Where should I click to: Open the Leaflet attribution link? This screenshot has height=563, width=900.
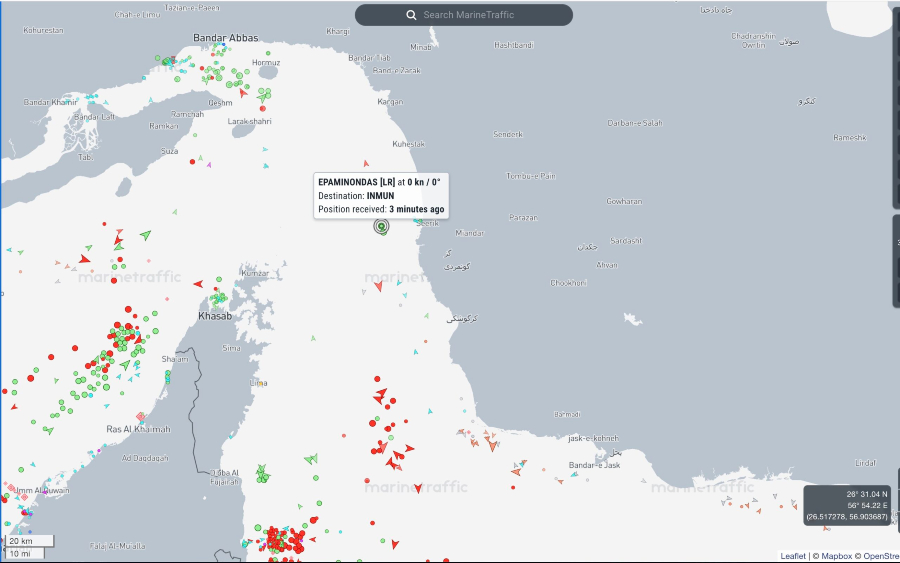tap(793, 555)
